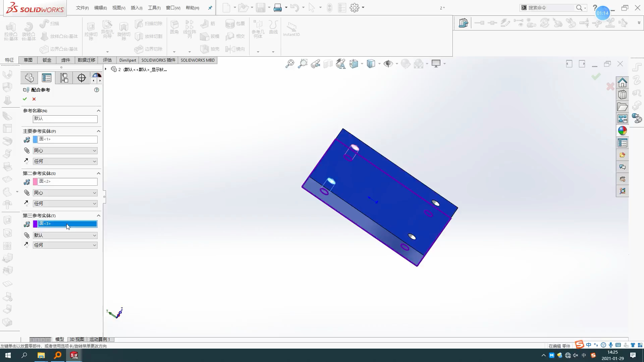Switch to the PropertyManager tab icon
The width and height of the screenshot is (644, 362).
[x=46, y=78]
